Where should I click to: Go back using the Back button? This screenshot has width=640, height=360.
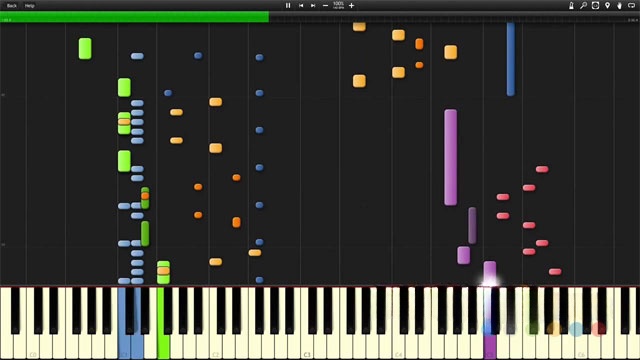(12, 6)
